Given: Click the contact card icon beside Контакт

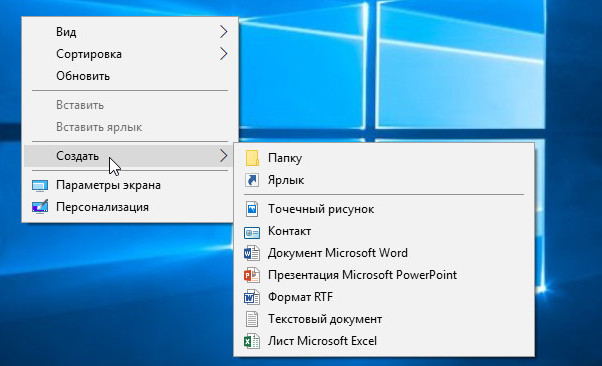Looking at the screenshot, I should (252, 232).
